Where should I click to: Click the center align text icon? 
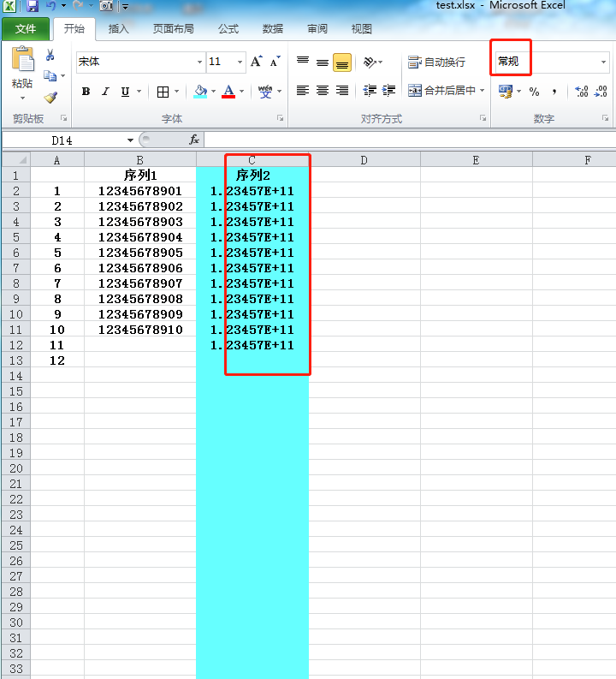click(323, 91)
